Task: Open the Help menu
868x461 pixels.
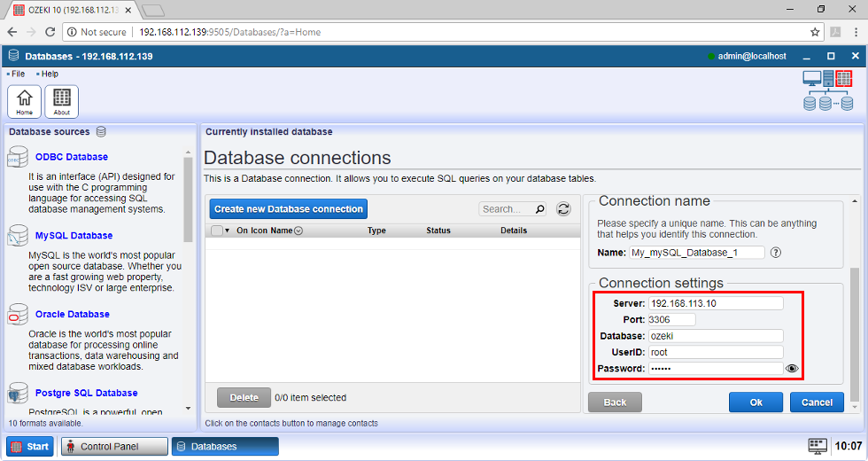Action: coord(50,74)
